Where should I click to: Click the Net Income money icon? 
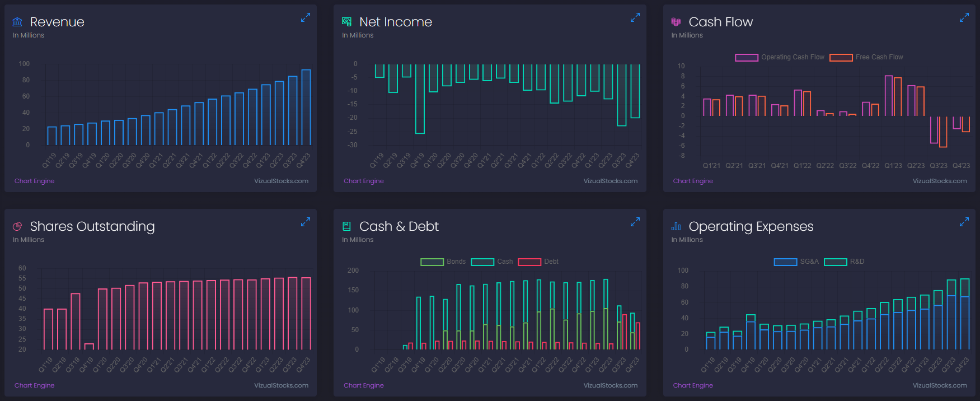click(x=346, y=22)
